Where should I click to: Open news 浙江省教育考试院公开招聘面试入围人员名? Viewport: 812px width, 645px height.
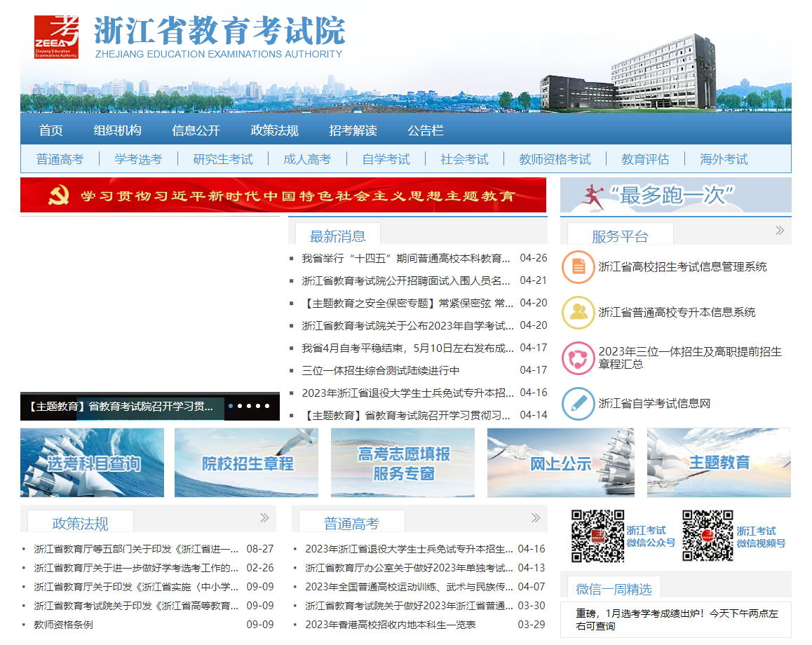coord(406,280)
